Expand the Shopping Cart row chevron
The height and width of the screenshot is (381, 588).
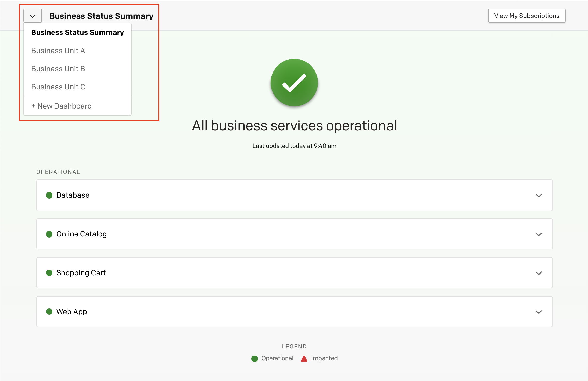[x=539, y=273]
